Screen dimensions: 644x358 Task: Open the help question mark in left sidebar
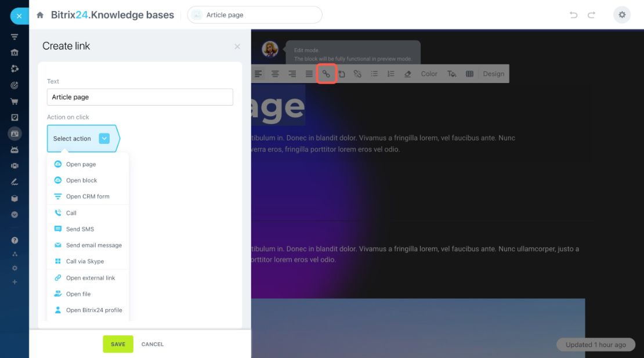click(x=15, y=240)
